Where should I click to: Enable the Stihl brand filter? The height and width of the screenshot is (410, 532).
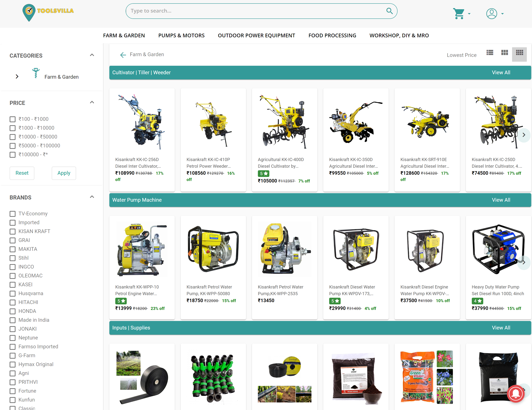point(12,258)
